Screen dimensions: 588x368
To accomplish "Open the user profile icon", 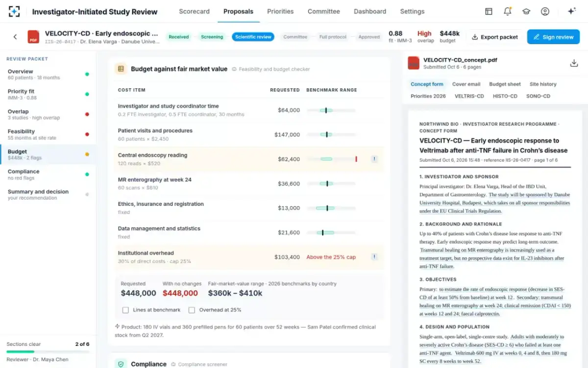I will click(x=545, y=11).
